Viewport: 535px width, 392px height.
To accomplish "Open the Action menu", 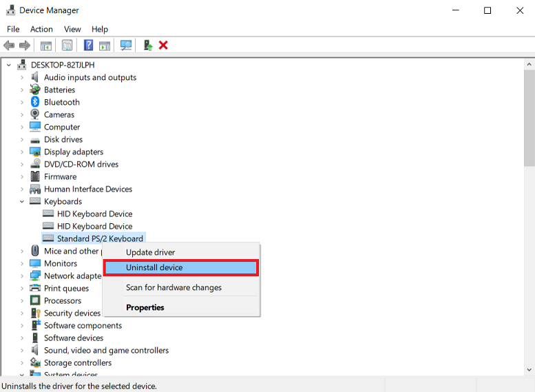I will [41, 30].
